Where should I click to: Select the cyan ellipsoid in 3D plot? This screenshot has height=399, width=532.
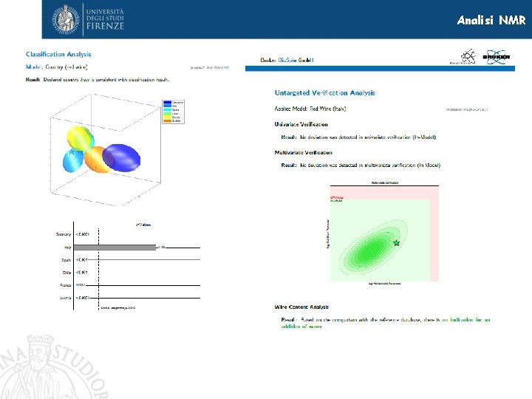72,160
